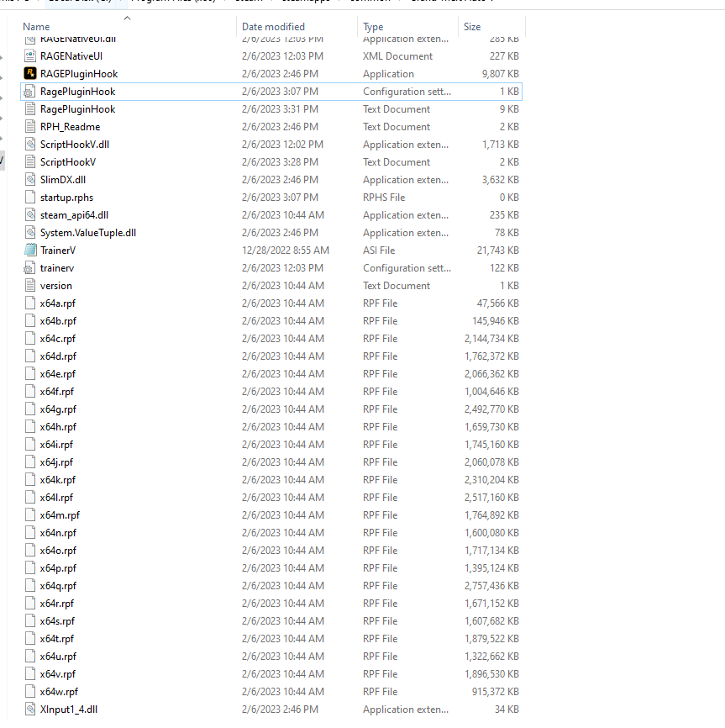
Task: Click the XML Document type label
Action: coord(397,56)
